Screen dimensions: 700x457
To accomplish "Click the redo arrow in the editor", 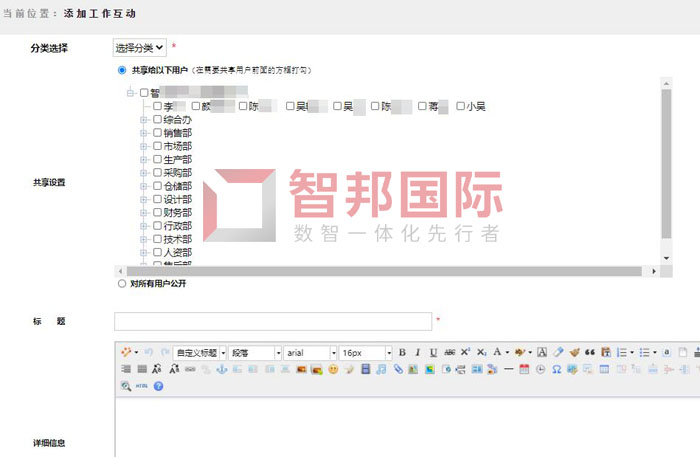I will coord(165,352).
